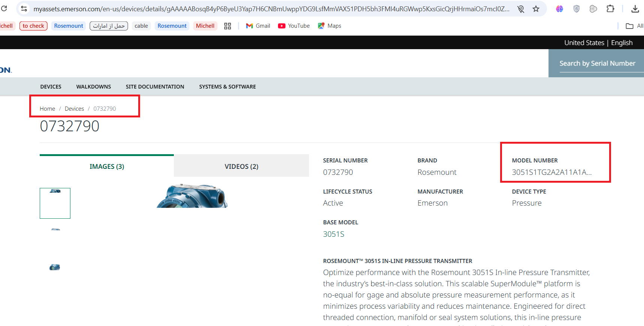Open the speech-bubble extension icon

pyautogui.click(x=593, y=9)
